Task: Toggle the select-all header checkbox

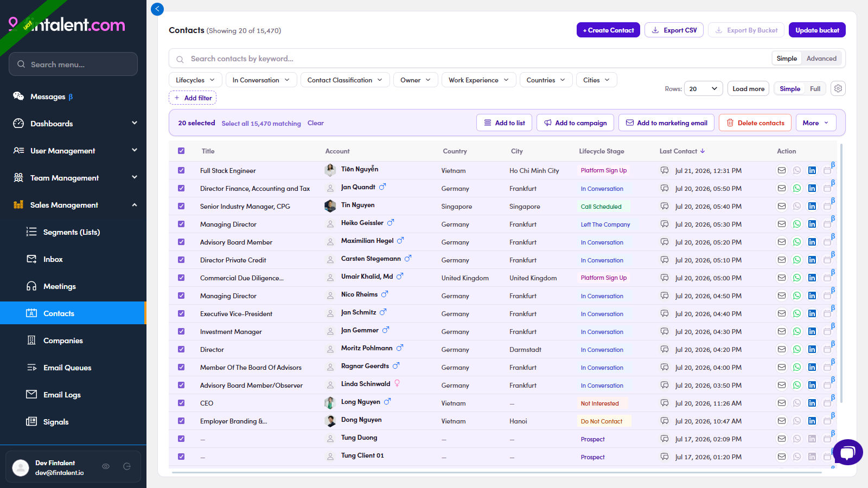Action: click(x=181, y=151)
